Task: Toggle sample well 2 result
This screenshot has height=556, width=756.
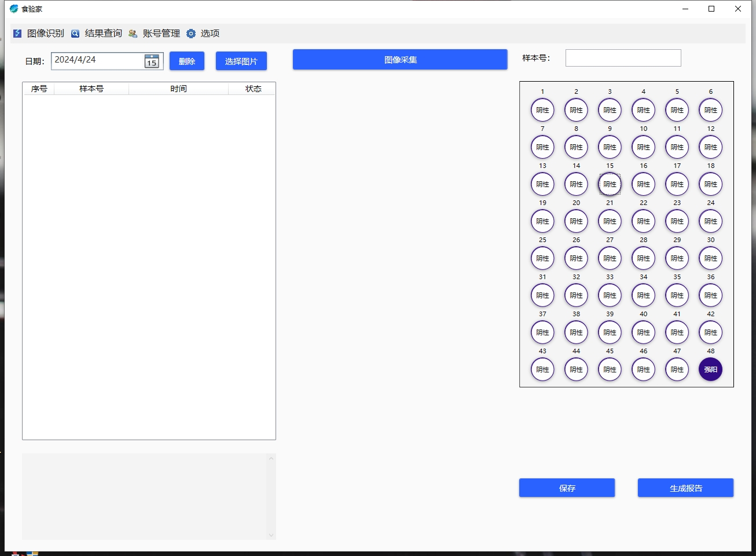Action: click(576, 110)
